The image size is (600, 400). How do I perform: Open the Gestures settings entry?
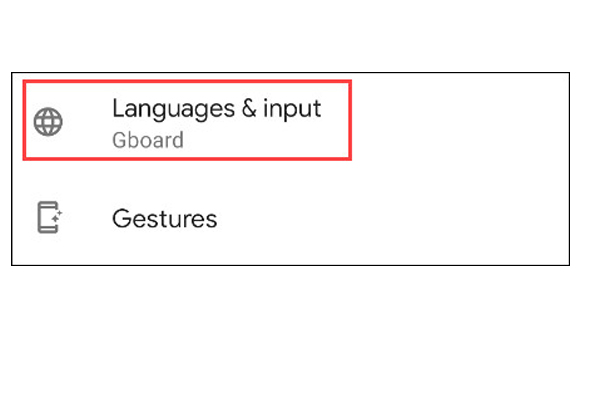pos(165,217)
